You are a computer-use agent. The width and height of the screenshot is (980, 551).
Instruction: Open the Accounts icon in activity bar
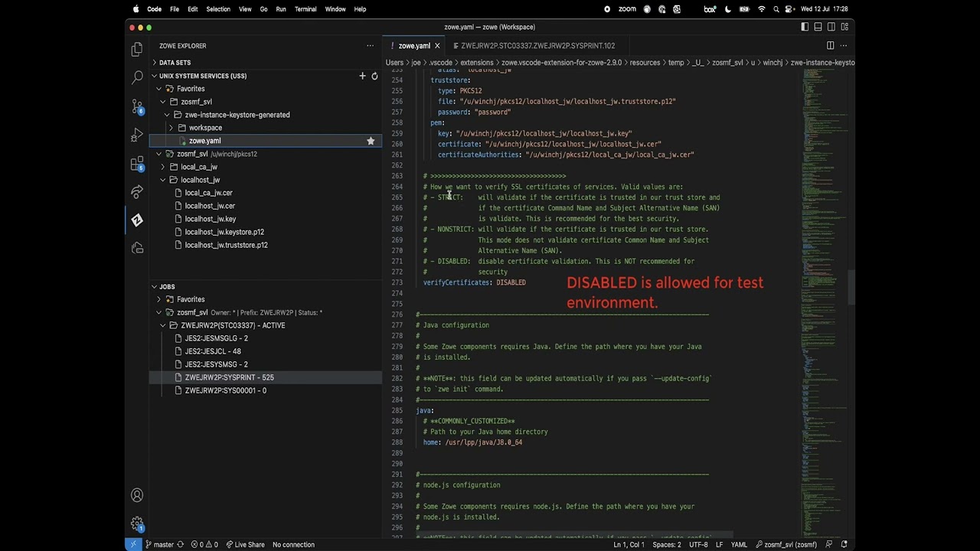(x=137, y=495)
